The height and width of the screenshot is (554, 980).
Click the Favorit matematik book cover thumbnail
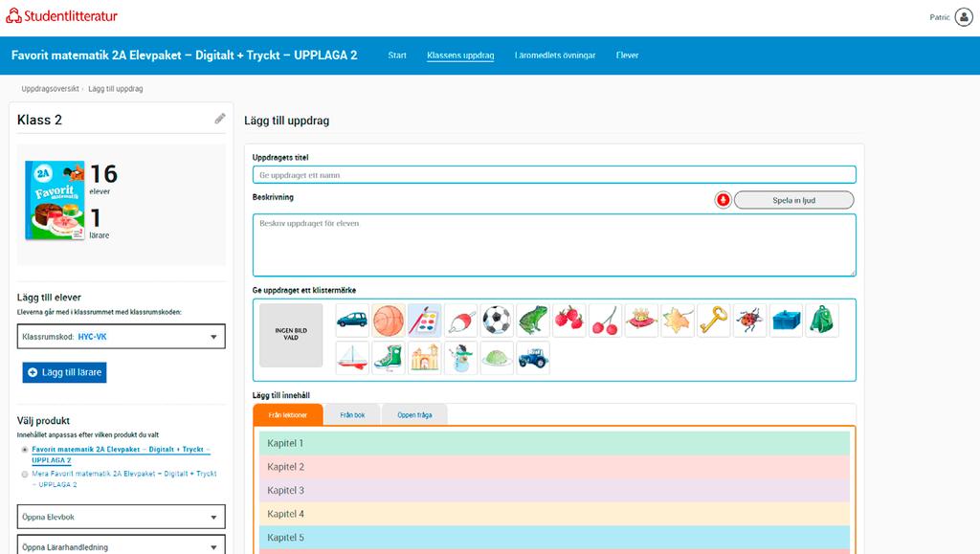click(x=55, y=200)
